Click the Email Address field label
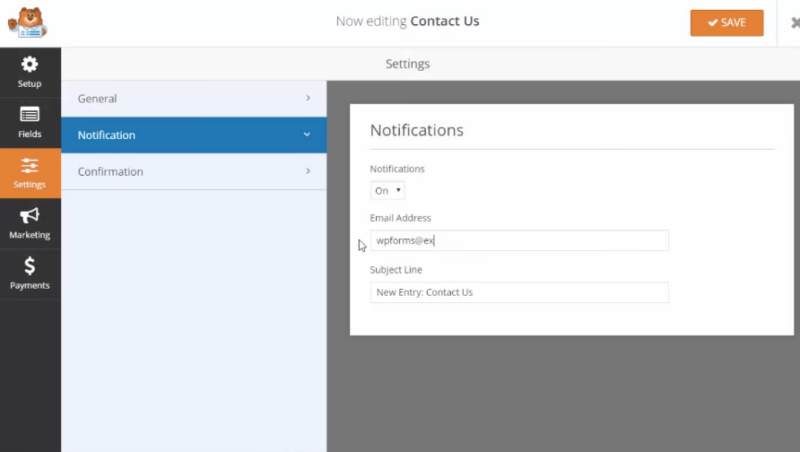Viewport: 800px width, 452px height. click(400, 218)
